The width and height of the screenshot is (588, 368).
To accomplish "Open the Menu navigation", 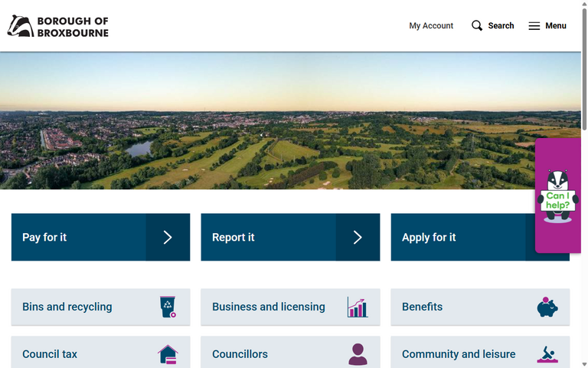I will point(555,26).
